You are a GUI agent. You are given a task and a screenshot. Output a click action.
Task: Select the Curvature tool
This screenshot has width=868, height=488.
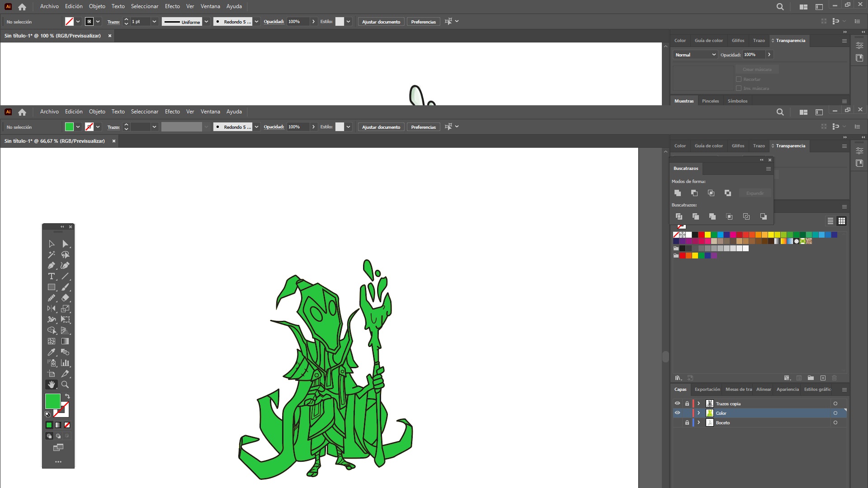click(x=65, y=266)
